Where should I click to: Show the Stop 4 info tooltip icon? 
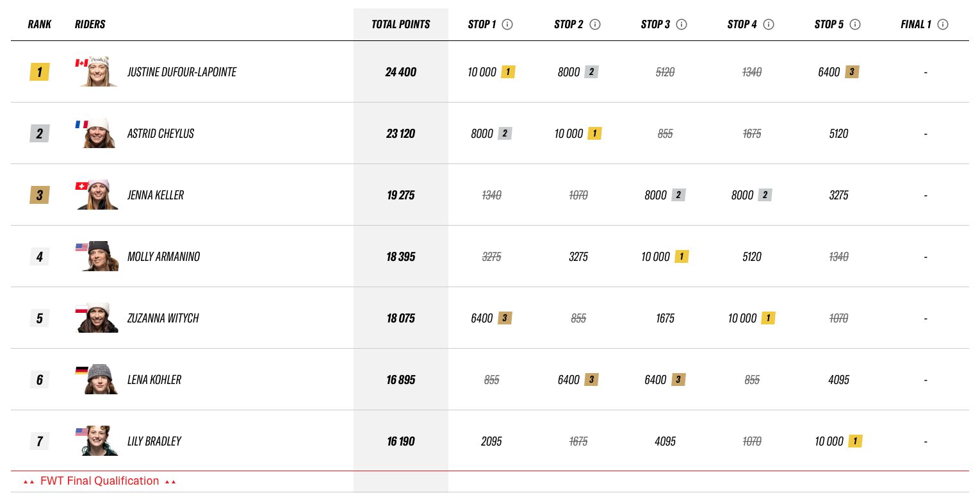pyautogui.click(x=769, y=24)
